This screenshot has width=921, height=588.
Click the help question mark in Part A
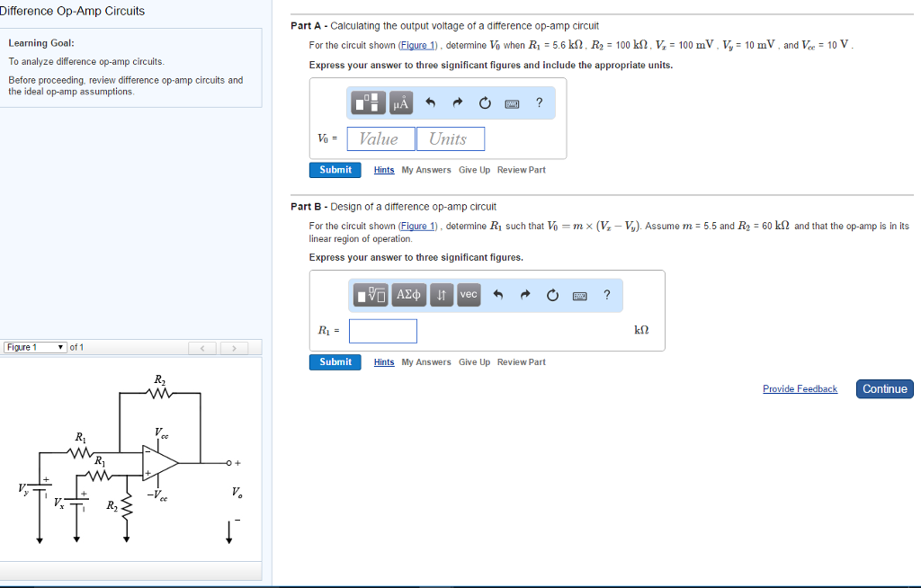539,102
